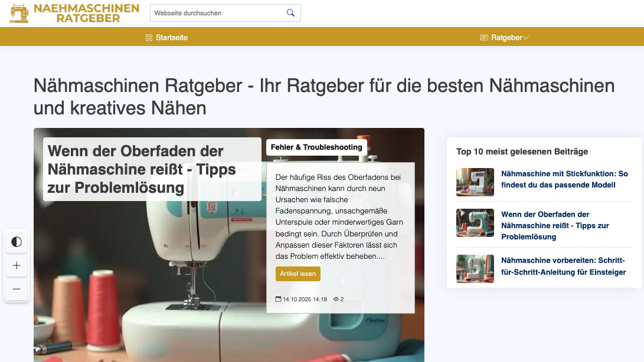Click the 'Nähmaschine vorbereiten' article thumbnail

click(475, 269)
